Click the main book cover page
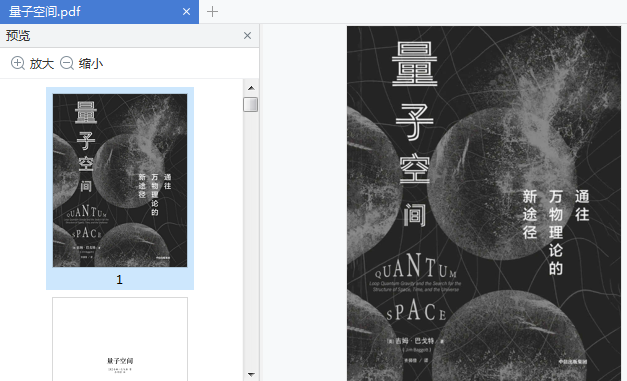 pyautogui.click(x=484, y=203)
